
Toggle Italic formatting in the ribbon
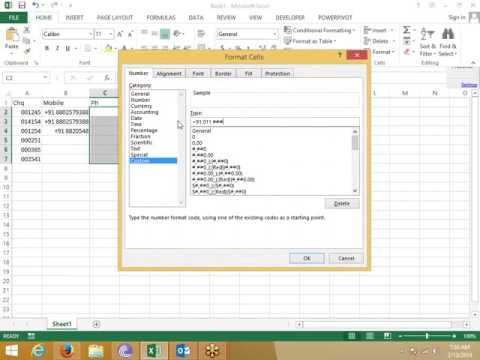57,48
